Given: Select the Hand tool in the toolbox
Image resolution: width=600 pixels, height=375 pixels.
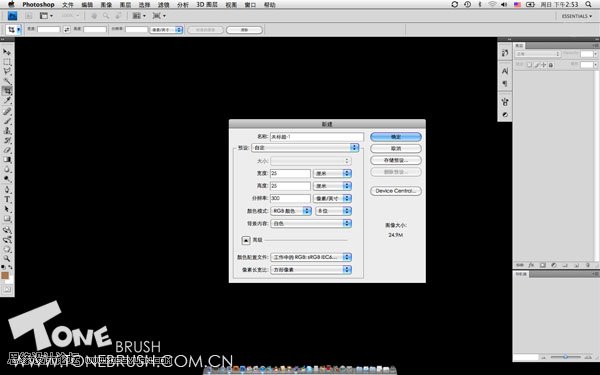Looking at the screenshot, I should pos(7,249).
